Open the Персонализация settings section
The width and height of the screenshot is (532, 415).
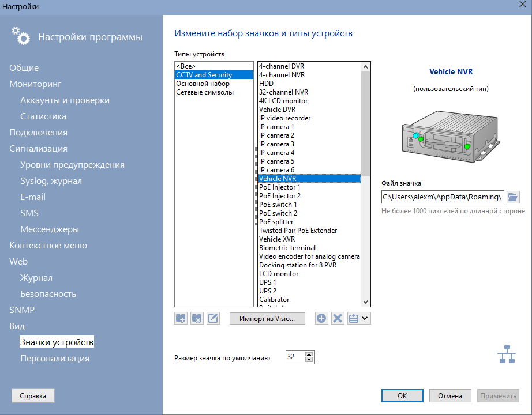(x=55, y=359)
